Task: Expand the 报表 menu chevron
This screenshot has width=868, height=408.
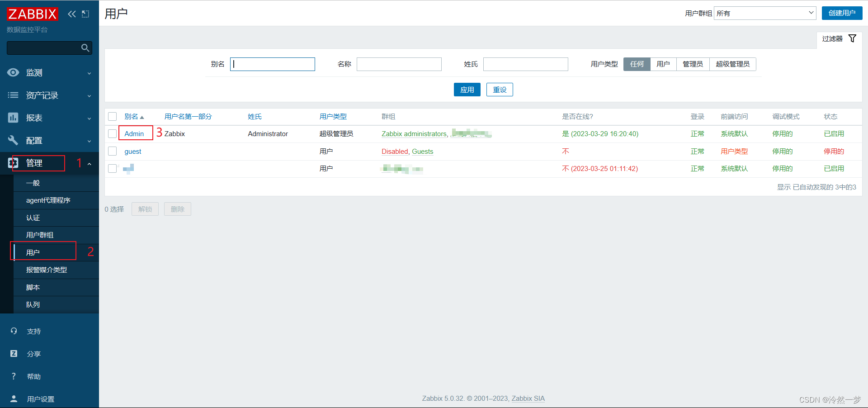Action: [89, 119]
